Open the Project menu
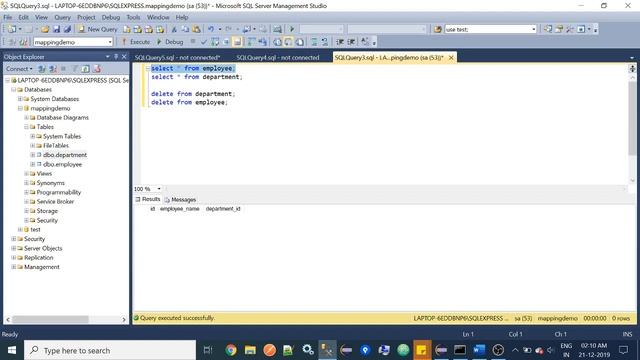 [x=86, y=17]
